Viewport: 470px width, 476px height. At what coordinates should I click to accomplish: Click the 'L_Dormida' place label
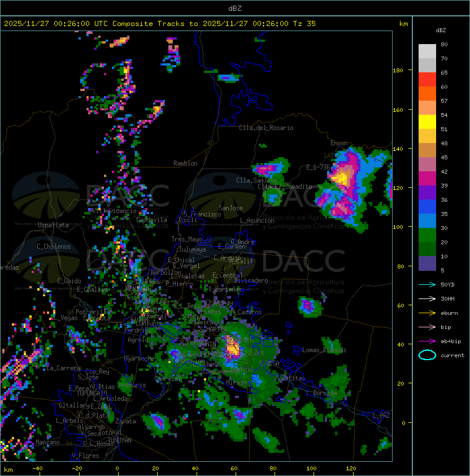(321, 393)
